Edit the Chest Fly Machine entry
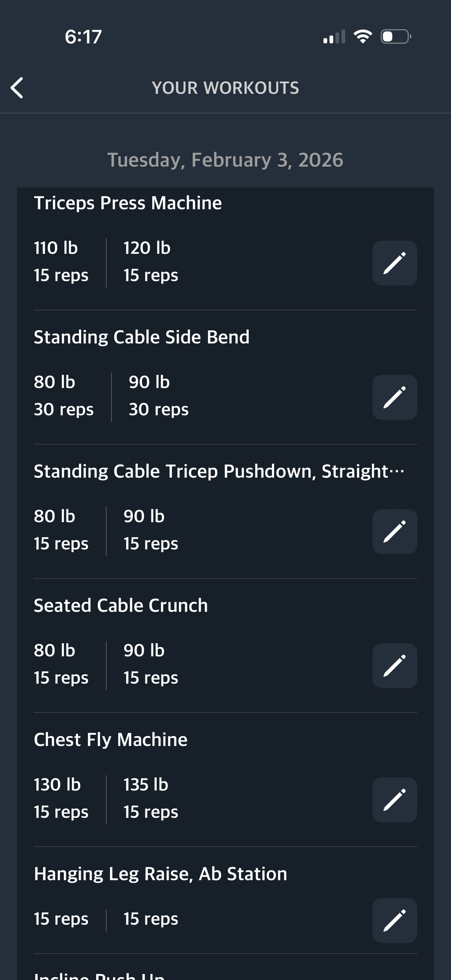 (394, 800)
